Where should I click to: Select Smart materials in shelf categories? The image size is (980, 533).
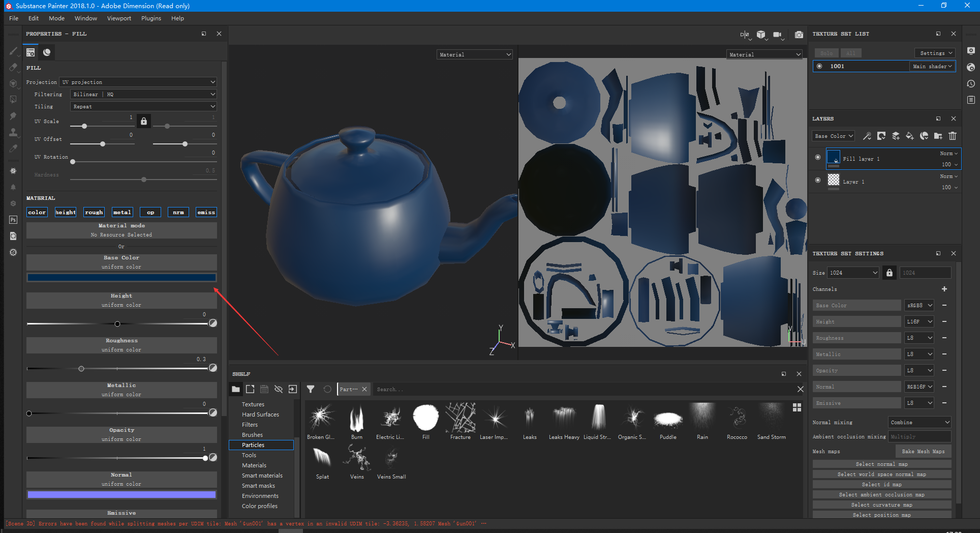[262, 476]
